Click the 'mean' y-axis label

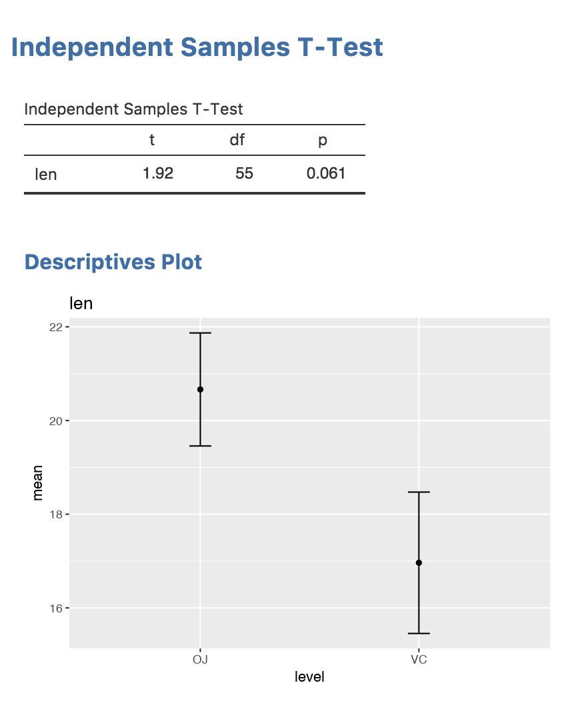39,483
